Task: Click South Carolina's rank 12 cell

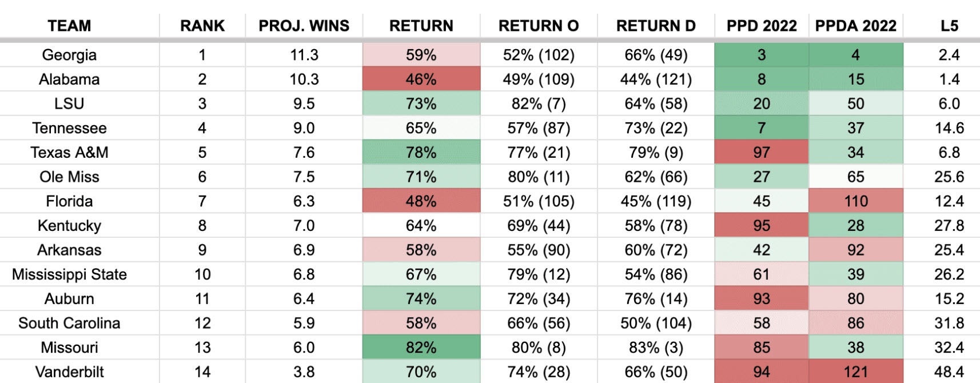Action: pyautogui.click(x=202, y=324)
